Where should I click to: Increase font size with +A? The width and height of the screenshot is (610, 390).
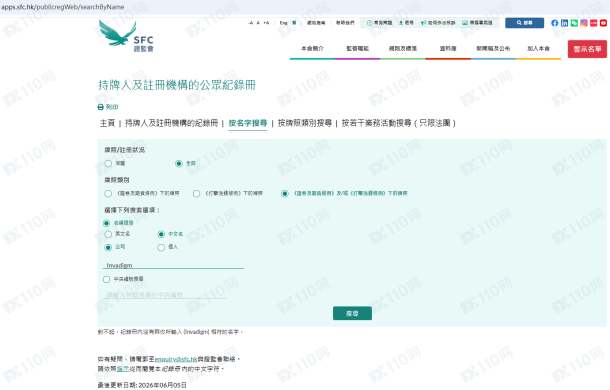[266, 23]
